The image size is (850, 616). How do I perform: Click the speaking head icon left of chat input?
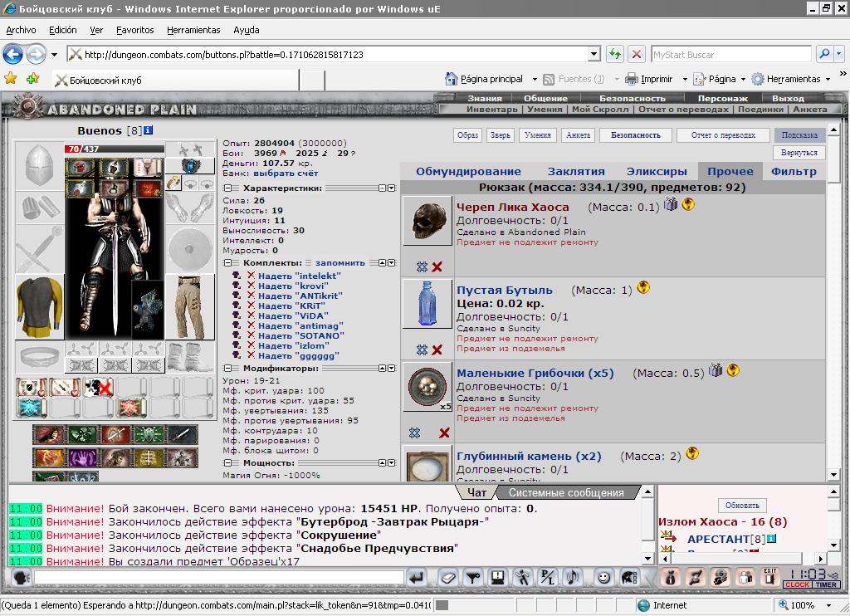pos(21,578)
